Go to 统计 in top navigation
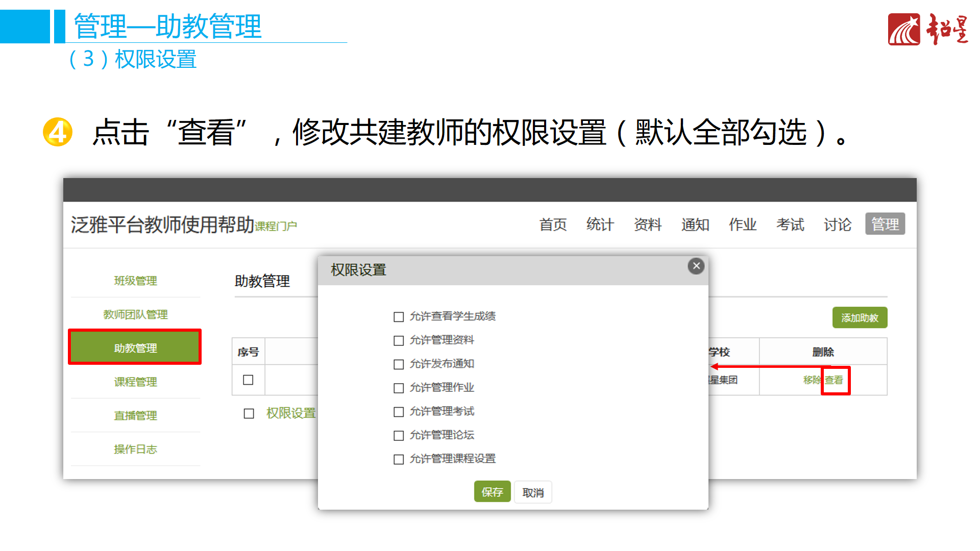This screenshot has height=551, width=980. pos(600,224)
